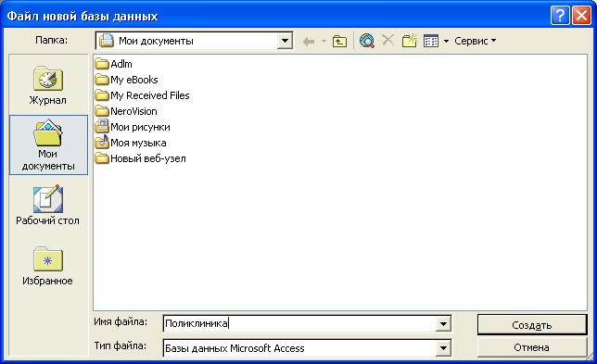Close the Файл новой базы данных dialog

click(x=581, y=16)
